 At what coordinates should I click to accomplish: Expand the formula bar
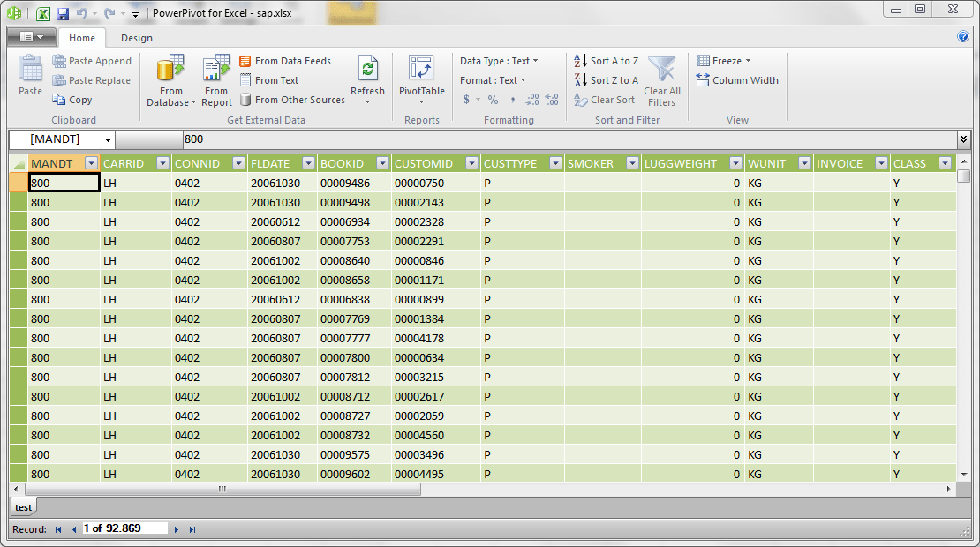963,139
